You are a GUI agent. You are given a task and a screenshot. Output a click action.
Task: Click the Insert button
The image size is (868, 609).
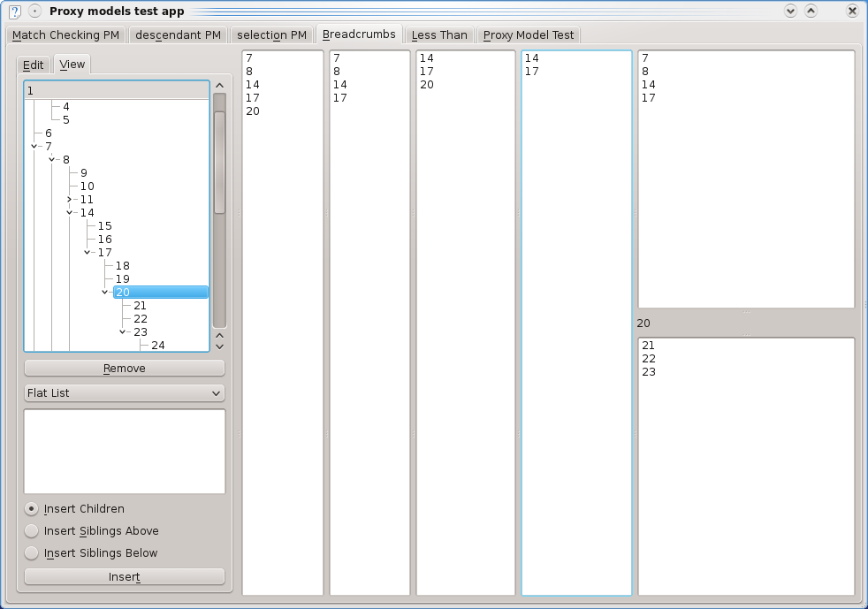(x=125, y=577)
